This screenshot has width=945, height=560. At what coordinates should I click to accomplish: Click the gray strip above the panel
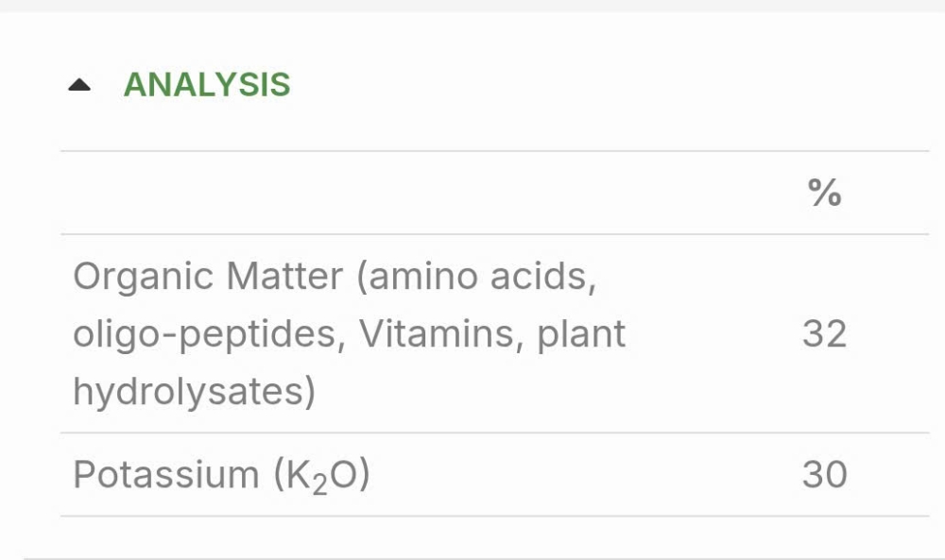[472, 6]
